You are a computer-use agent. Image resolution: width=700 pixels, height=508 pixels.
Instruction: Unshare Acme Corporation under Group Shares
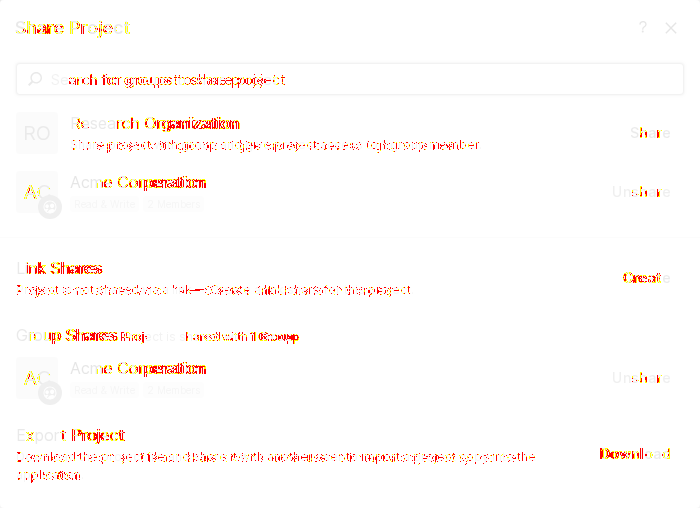point(641,378)
